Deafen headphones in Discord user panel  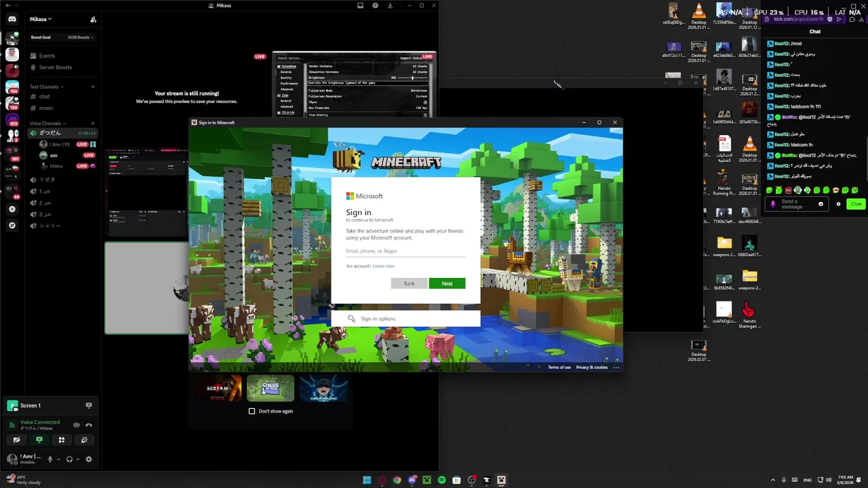(69, 459)
